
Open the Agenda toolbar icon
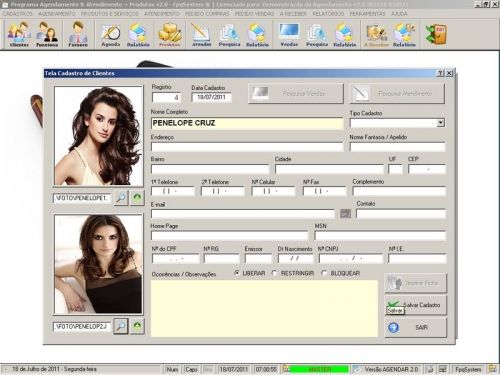pyautogui.click(x=111, y=34)
